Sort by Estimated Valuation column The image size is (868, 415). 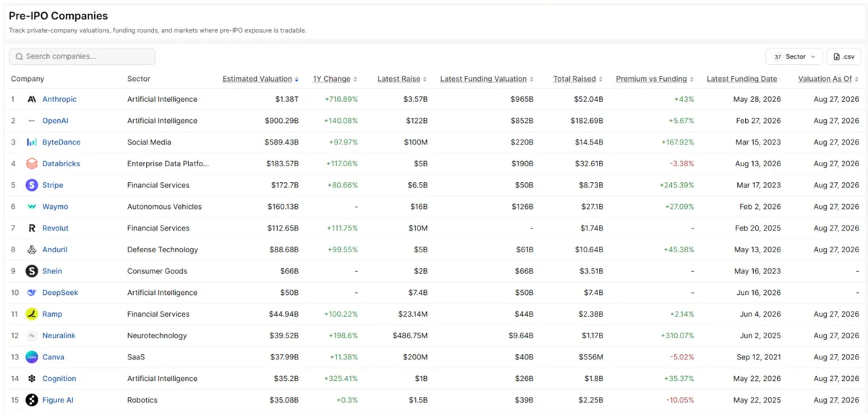pyautogui.click(x=260, y=79)
